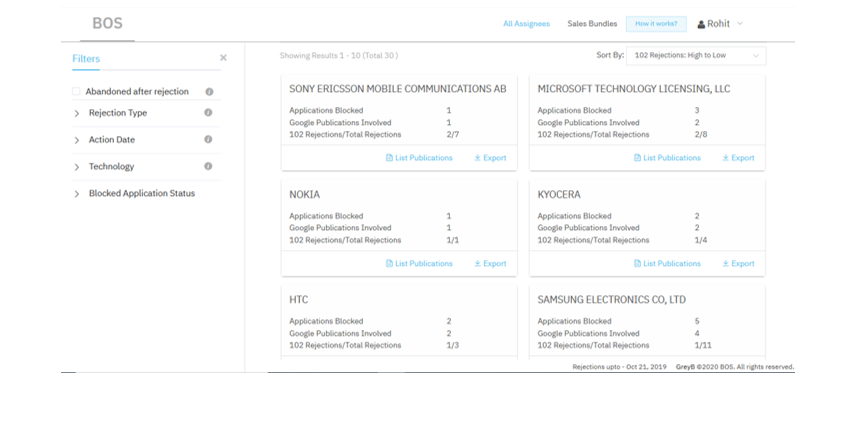Expand the Technology filter
Screen dimensions: 850x429
[76, 167]
